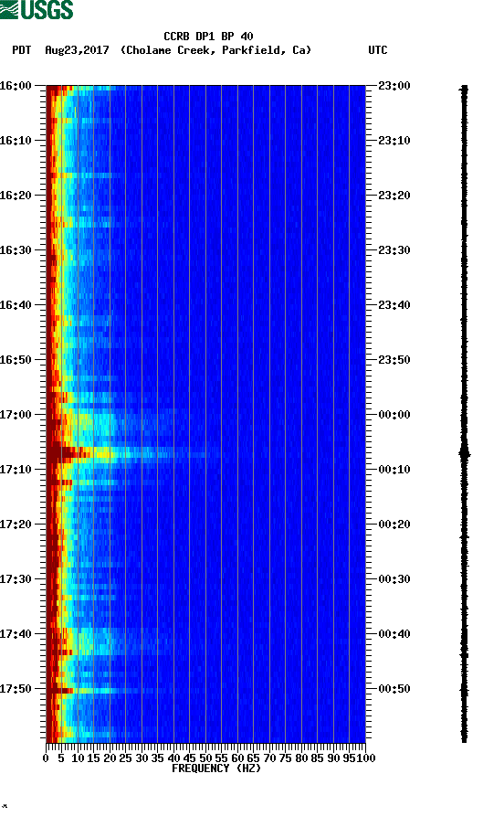Click the 17:30 PDT time label

click(16, 579)
